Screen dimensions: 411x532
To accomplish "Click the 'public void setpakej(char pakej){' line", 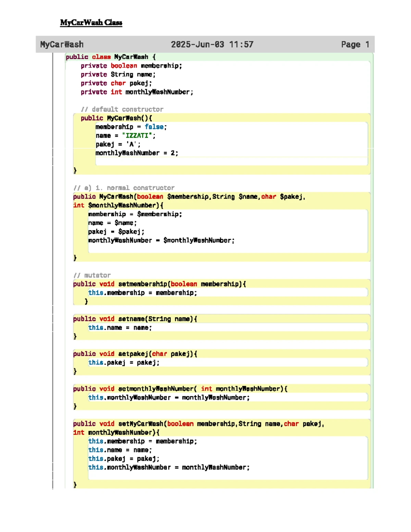I will [135, 354].
